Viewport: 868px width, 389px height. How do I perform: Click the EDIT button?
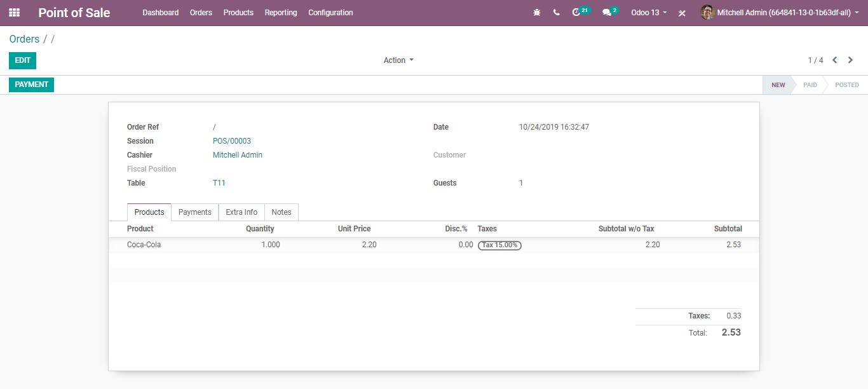[22, 60]
